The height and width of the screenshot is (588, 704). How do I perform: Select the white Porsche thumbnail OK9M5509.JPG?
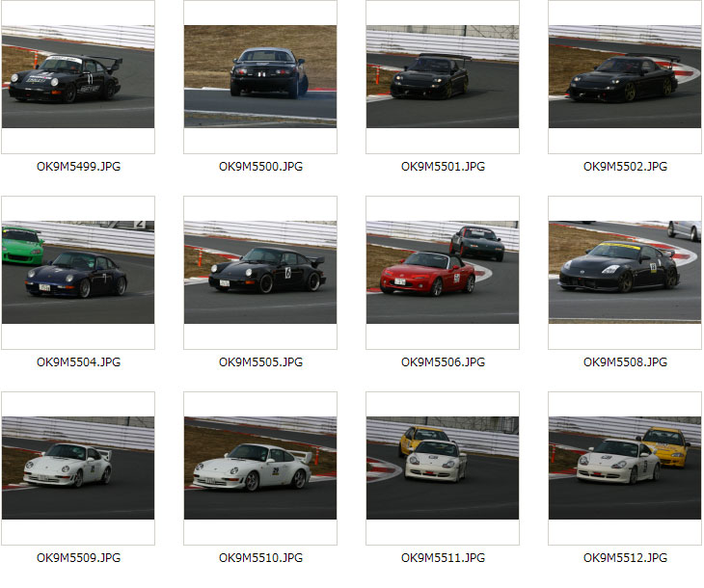(x=78, y=468)
